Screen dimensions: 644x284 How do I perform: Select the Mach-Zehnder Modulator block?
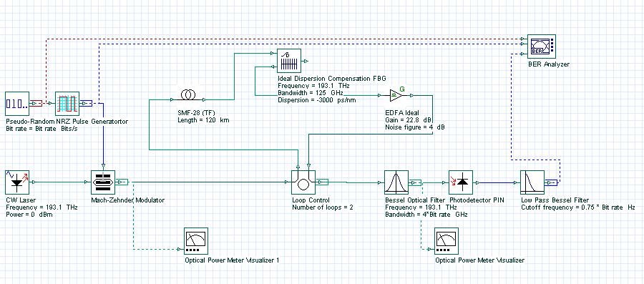pos(102,182)
